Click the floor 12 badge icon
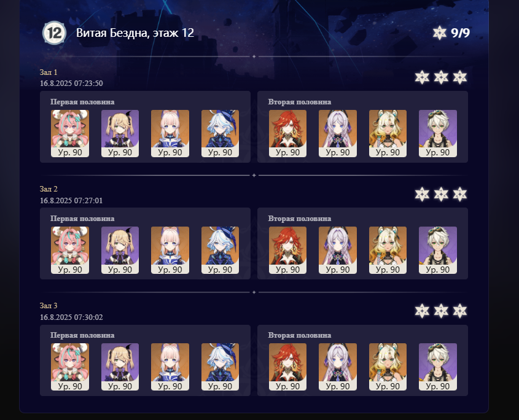This screenshot has width=519, height=420. pyautogui.click(x=54, y=33)
